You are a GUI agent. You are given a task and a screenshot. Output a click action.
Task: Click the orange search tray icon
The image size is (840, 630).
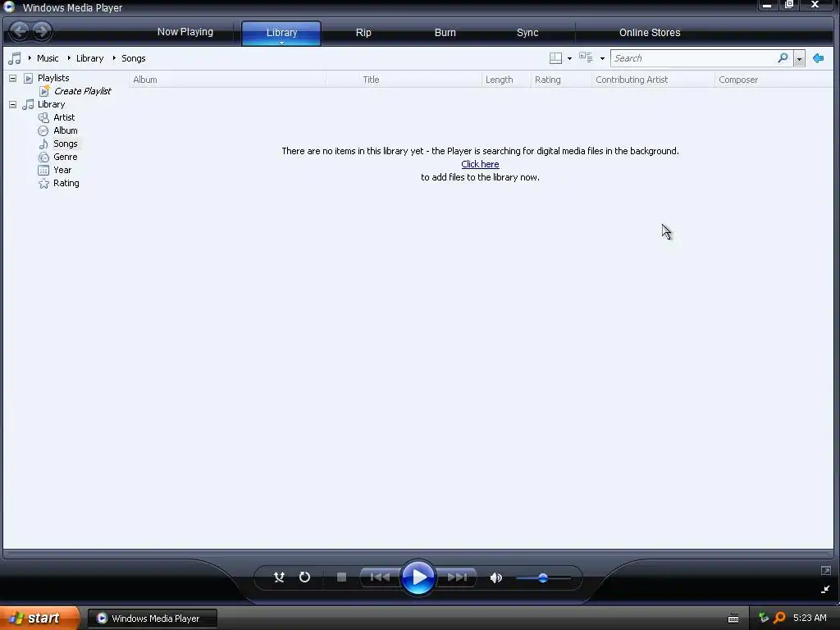pyautogui.click(x=779, y=618)
